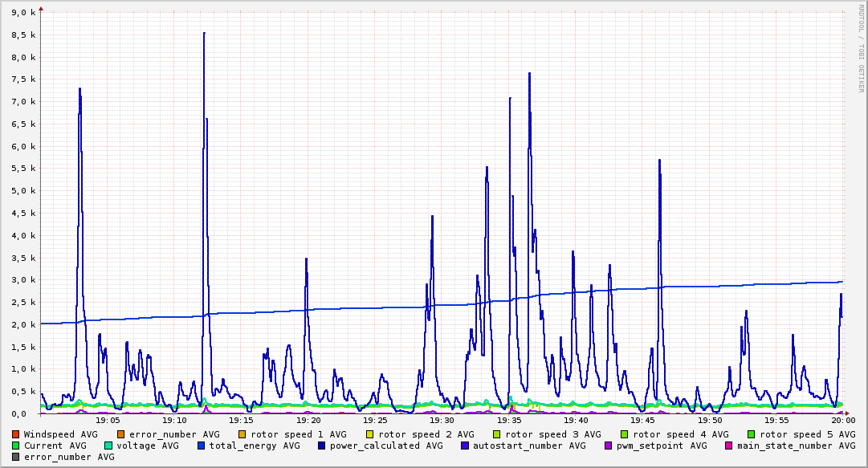
Task: Click the pink main_state_number AVG swatch
Action: click(x=729, y=446)
